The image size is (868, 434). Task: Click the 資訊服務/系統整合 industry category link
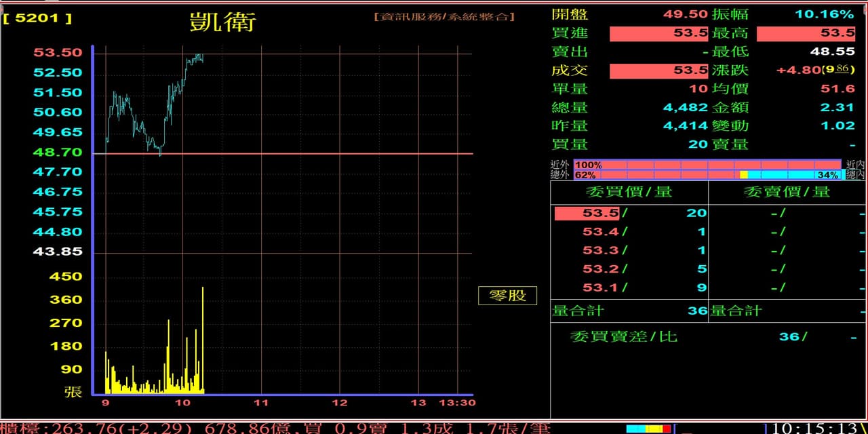coord(443,16)
